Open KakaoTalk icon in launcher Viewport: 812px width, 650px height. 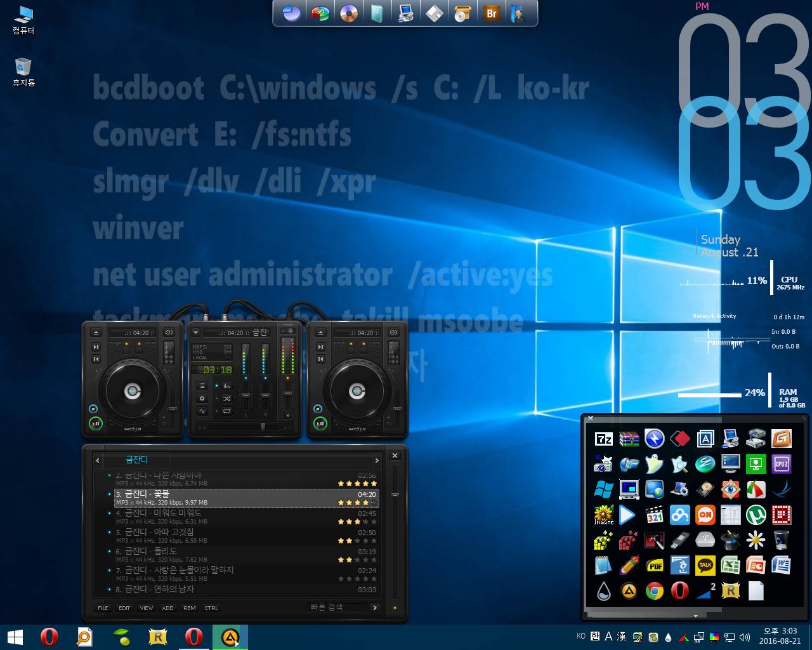[x=705, y=566]
